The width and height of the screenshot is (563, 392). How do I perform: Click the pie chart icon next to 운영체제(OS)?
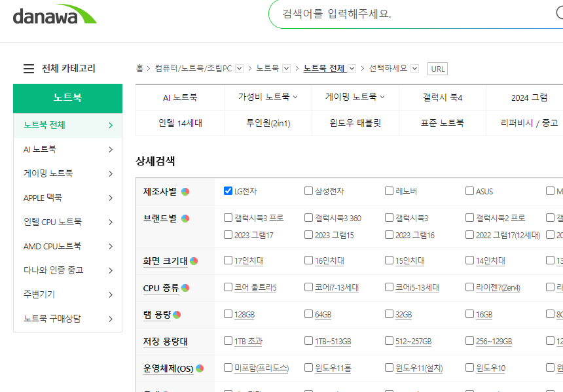tap(200, 368)
